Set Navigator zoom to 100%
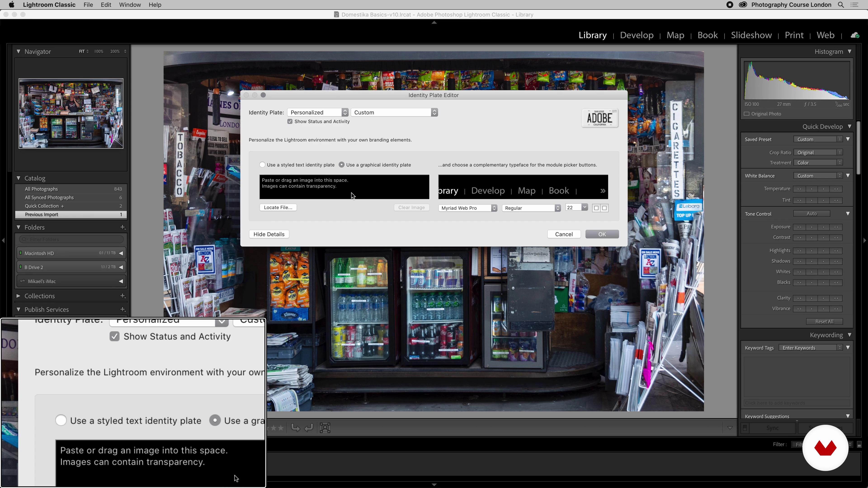 coord(99,52)
